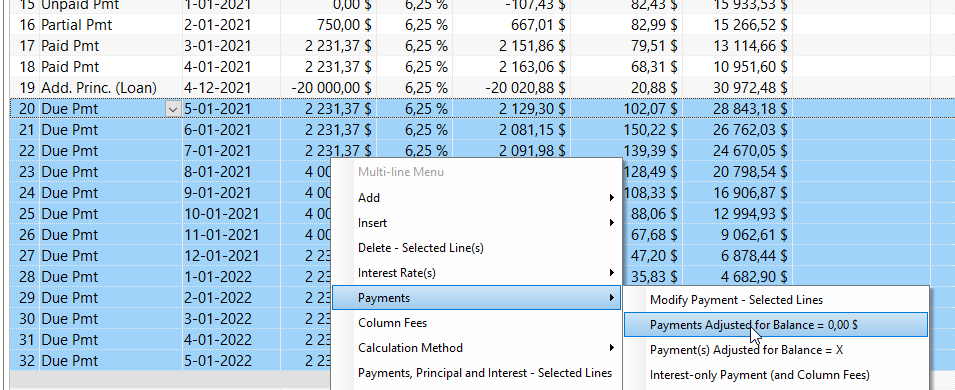
Task: Click the date 2-01-2021
Action: [217, 26]
